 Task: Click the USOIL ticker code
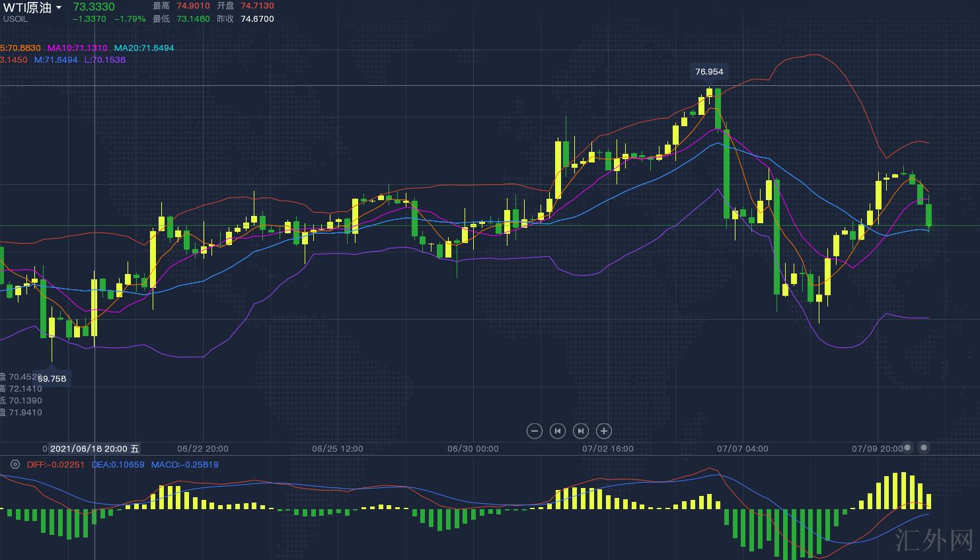[15, 19]
